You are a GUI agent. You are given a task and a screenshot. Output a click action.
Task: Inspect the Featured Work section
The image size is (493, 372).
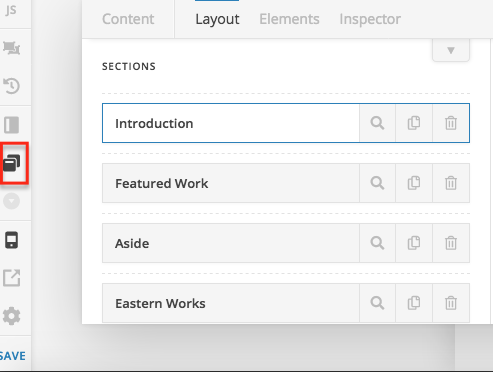pos(377,183)
